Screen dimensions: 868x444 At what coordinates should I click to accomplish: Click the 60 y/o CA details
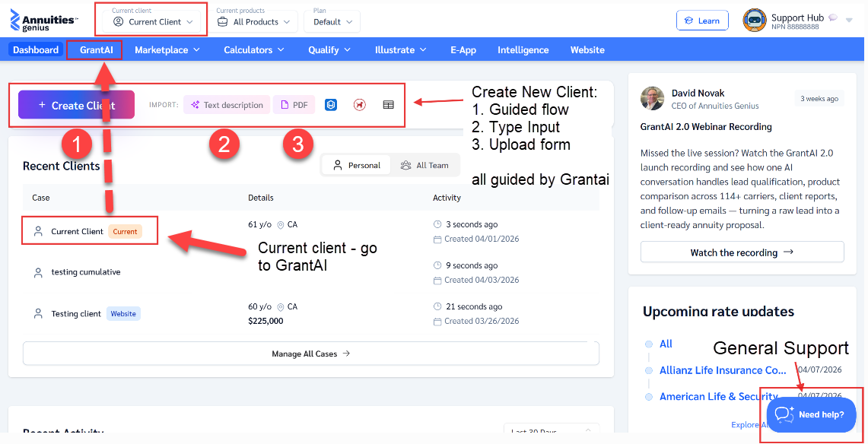click(273, 306)
